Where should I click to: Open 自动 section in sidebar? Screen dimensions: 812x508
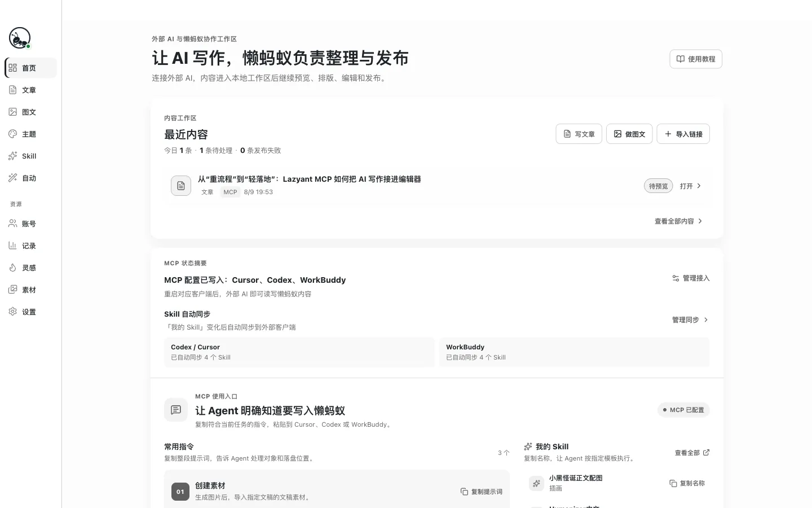(30, 178)
